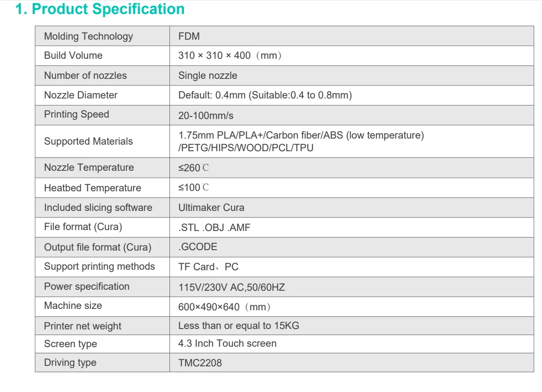
Task: Select the Molding Technology label cell
Action: 88,36
